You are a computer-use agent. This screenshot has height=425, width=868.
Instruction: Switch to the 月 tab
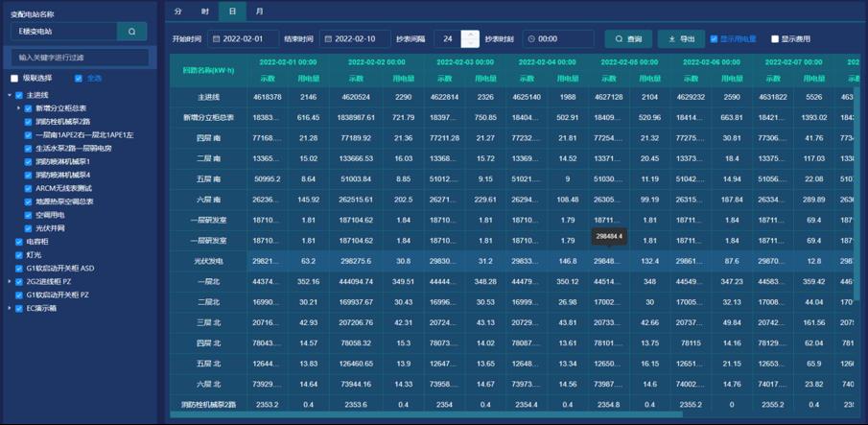click(259, 12)
